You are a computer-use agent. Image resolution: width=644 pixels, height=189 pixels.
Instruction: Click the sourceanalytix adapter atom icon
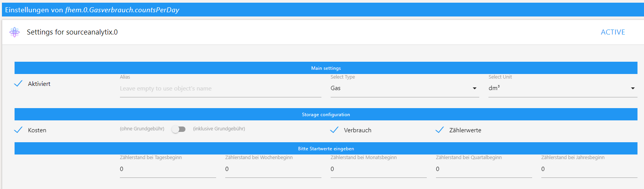[15, 32]
